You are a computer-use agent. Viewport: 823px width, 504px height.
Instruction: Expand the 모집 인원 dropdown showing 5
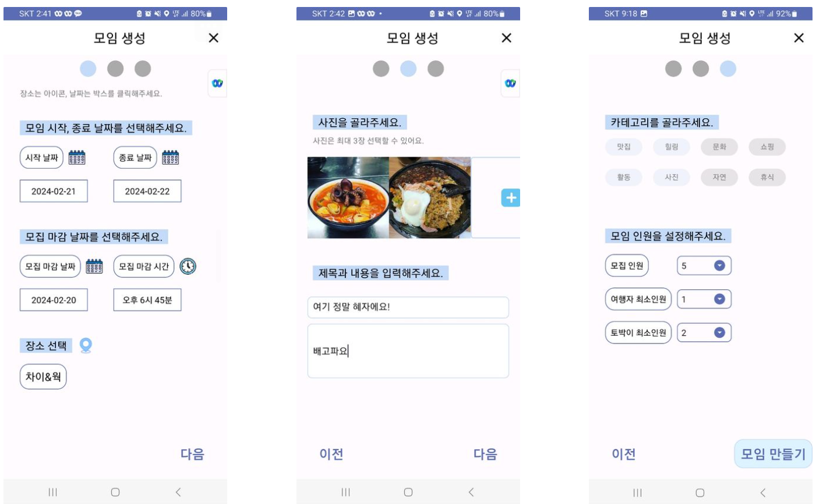[x=704, y=265]
